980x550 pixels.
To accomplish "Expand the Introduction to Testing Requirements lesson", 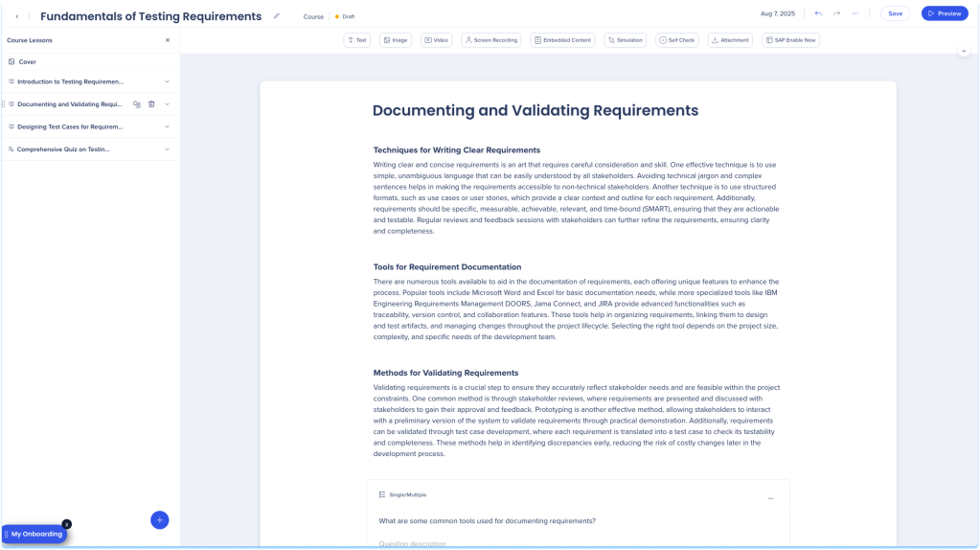I will pyautogui.click(x=167, y=82).
